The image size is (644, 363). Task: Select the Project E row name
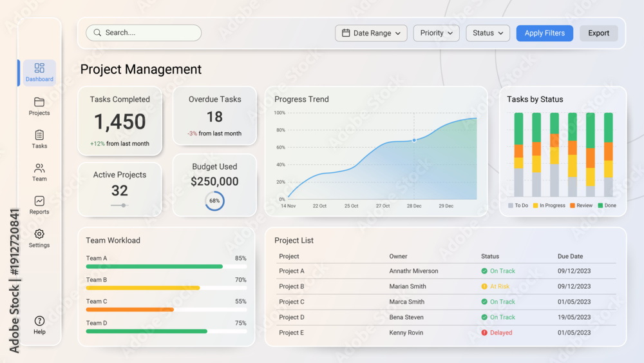pos(292,333)
